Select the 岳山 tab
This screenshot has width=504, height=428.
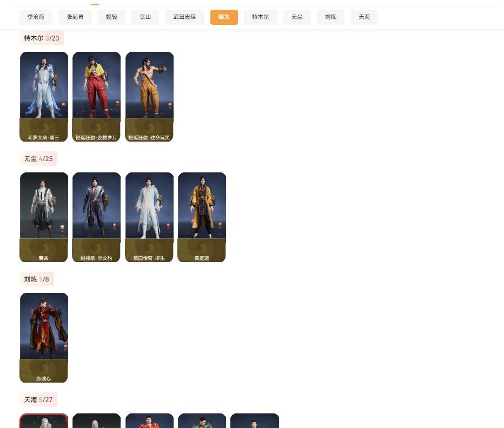pyautogui.click(x=145, y=17)
